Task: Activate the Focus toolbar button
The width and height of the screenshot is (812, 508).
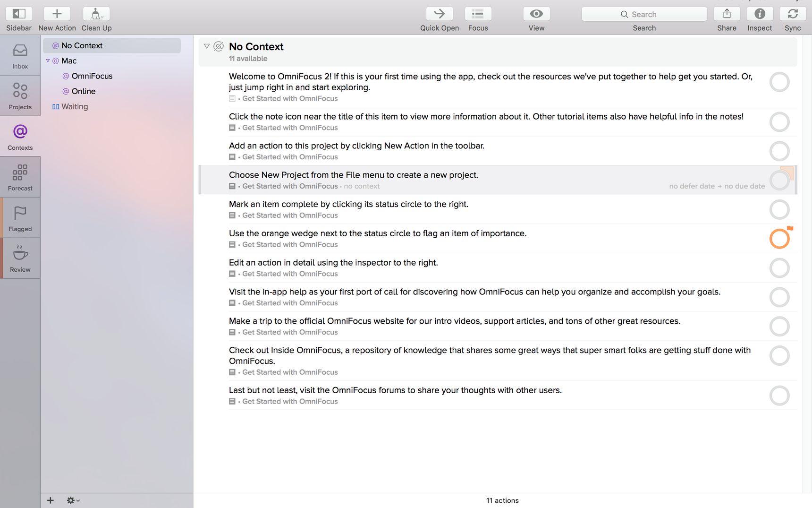Action: (478, 14)
